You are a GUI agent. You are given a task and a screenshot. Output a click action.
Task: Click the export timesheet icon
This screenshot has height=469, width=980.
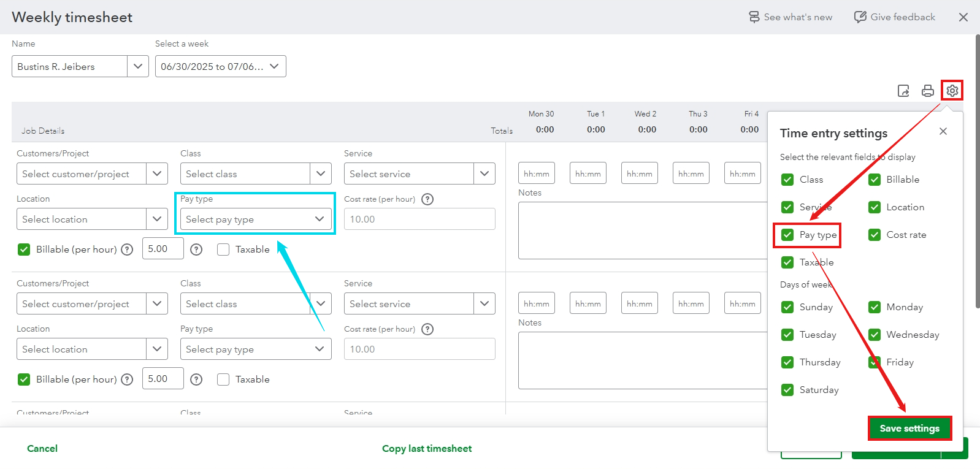tap(903, 91)
